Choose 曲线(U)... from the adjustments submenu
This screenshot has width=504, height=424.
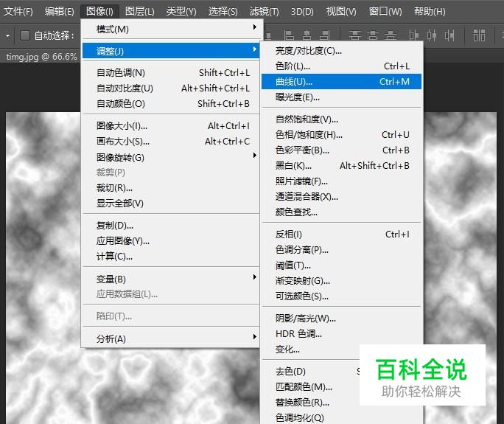[341, 81]
